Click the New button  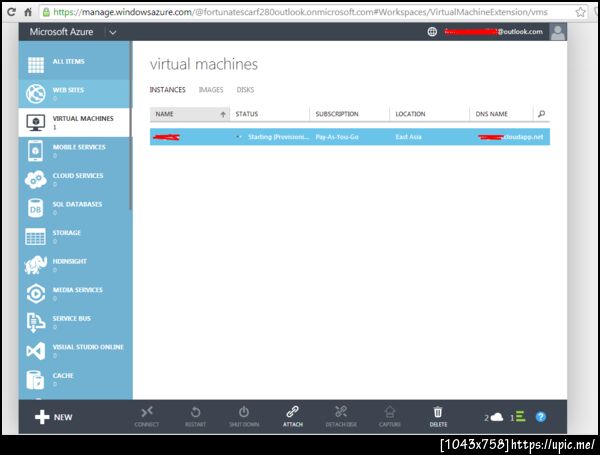(x=54, y=417)
